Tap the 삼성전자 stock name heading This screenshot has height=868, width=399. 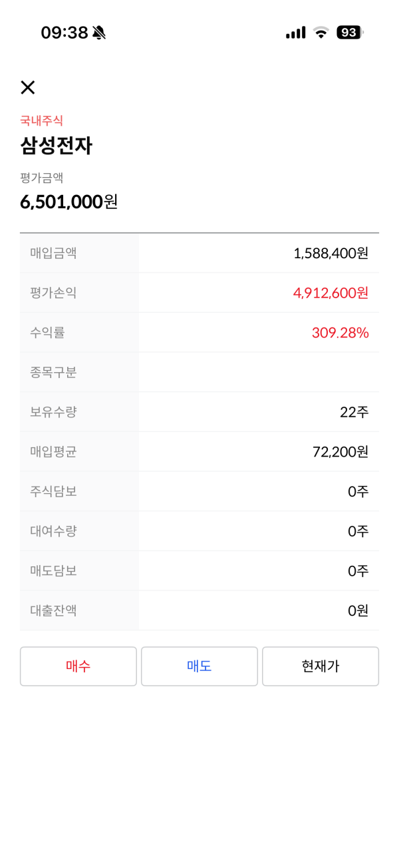point(56,145)
